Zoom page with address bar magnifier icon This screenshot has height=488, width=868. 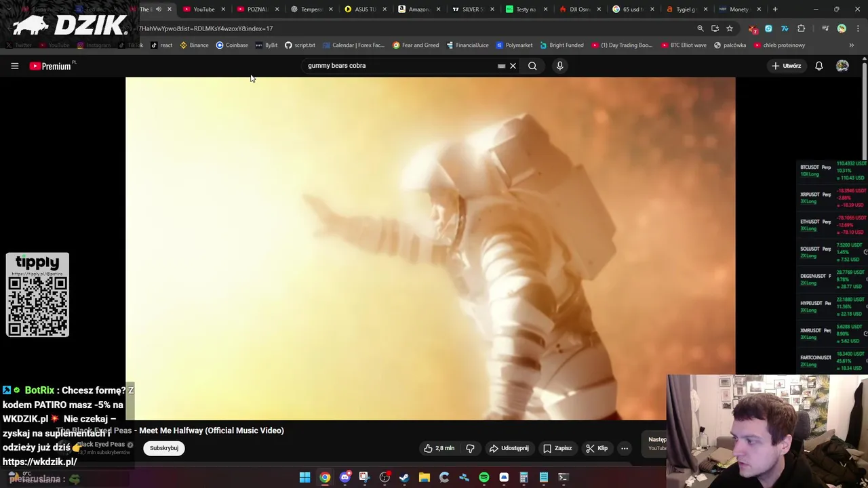click(701, 28)
